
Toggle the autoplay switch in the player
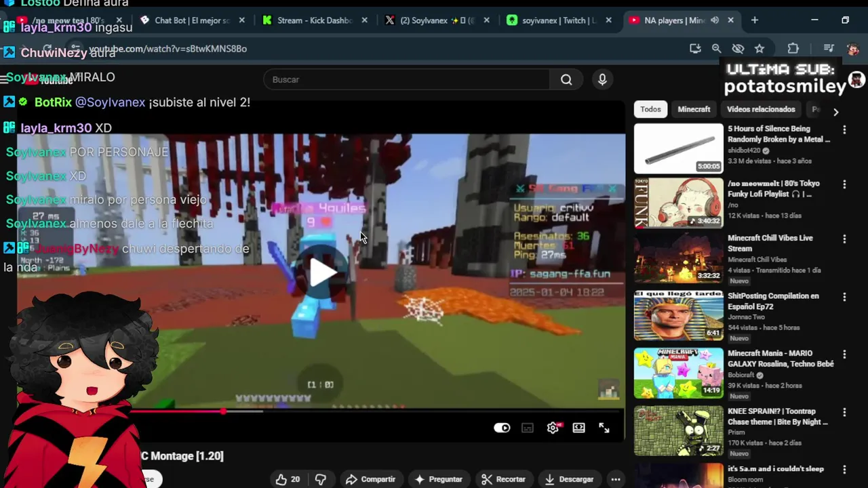502,428
